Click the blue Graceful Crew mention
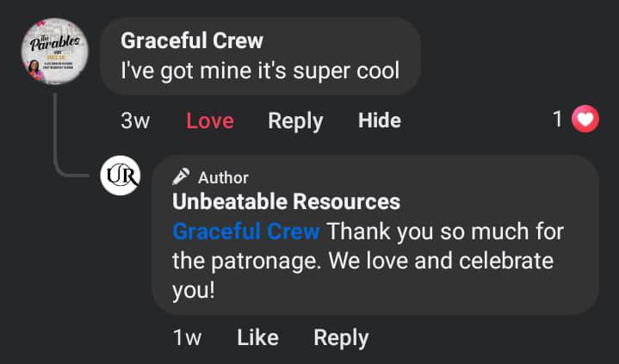 pos(246,231)
